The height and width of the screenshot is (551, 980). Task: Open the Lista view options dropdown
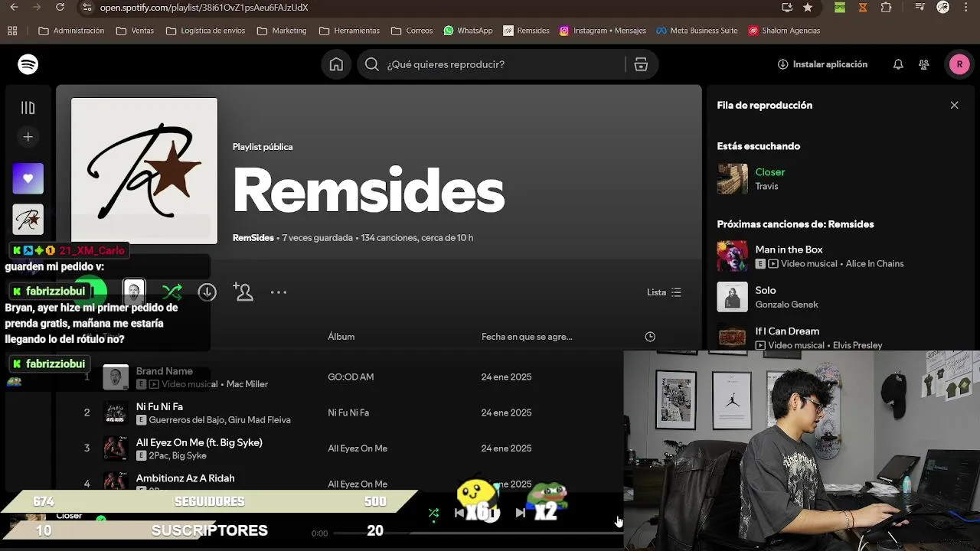point(664,292)
